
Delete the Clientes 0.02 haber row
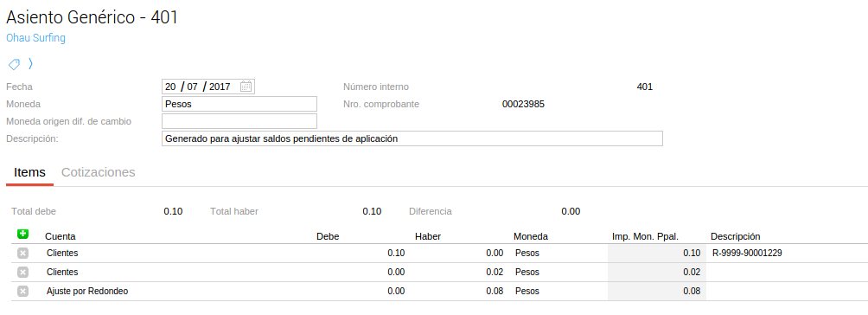point(22,273)
